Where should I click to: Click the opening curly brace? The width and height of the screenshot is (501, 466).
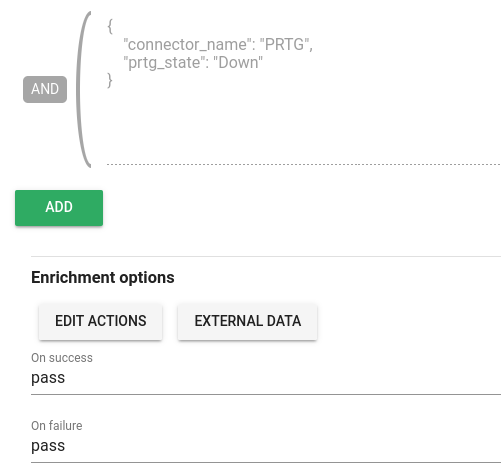[110, 26]
